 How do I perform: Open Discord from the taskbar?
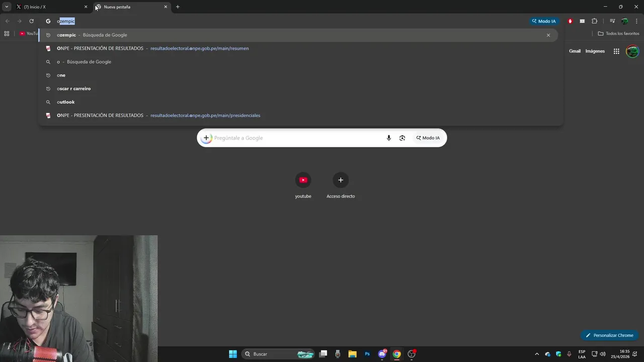(x=382, y=354)
